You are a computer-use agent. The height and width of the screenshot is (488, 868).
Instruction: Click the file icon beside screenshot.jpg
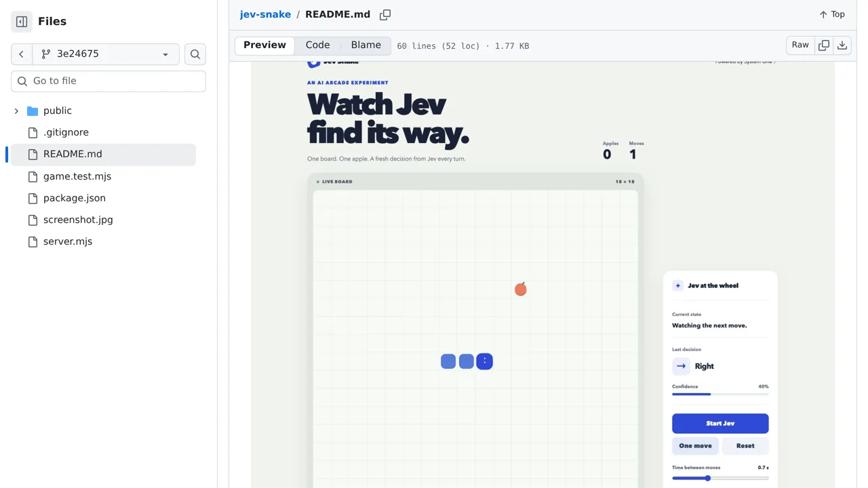(x=33, y=220)
